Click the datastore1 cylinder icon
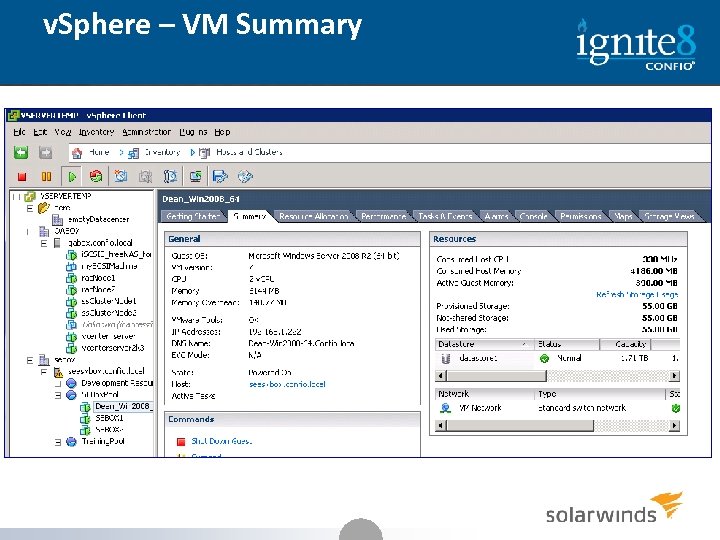Image resolution: width=720 pixels, height=540 pixels. 445,359
